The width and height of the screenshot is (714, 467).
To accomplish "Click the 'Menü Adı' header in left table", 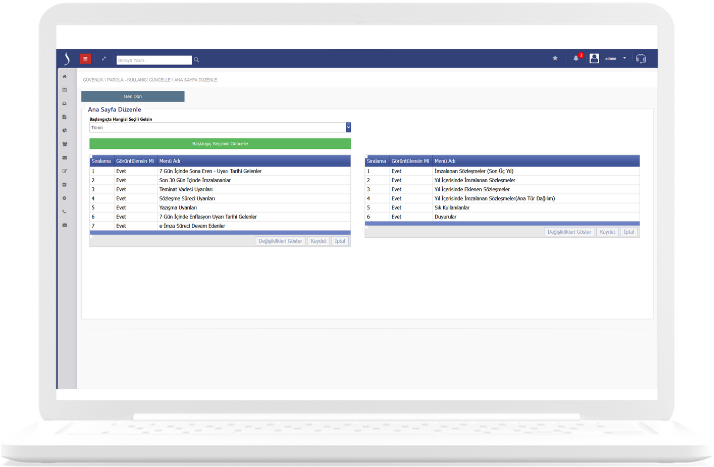I will (170, 160).
